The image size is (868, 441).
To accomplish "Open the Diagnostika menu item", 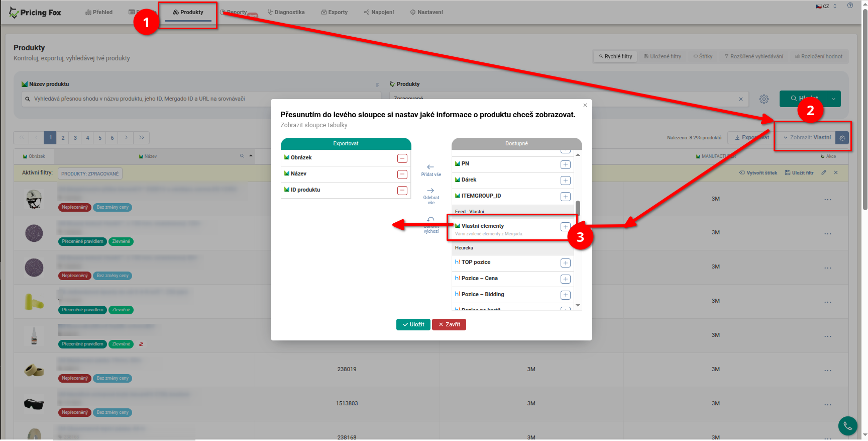I will pyautogui.click(x=286, y=12).
